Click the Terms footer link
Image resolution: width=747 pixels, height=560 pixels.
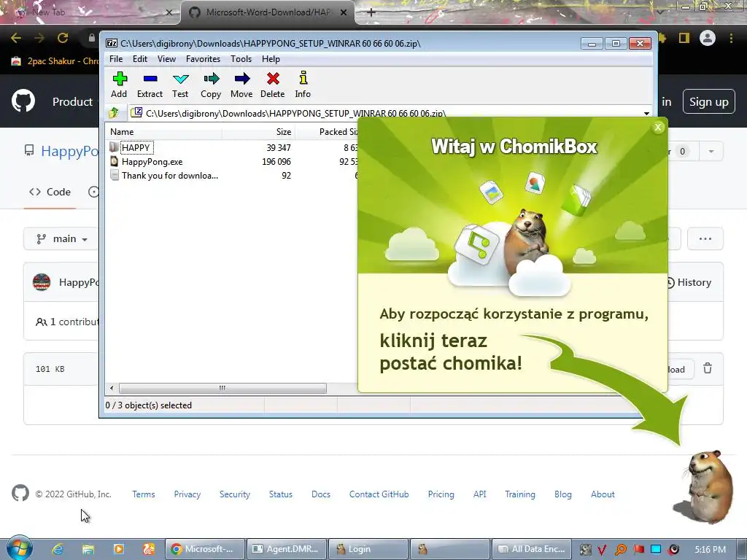144,494
